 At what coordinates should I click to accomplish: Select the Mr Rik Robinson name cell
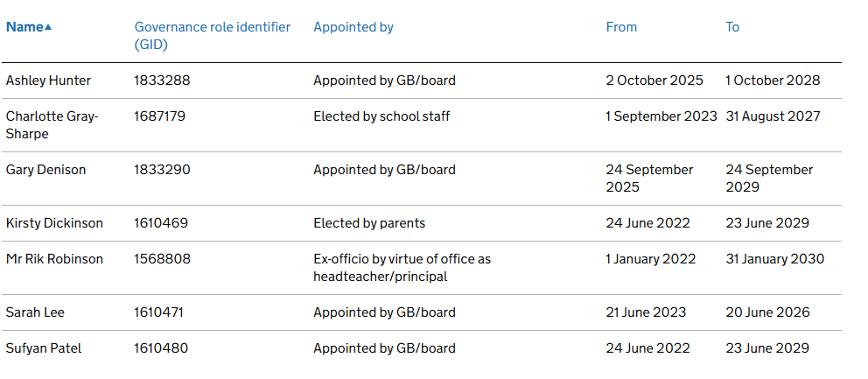(x=54, y=259)
